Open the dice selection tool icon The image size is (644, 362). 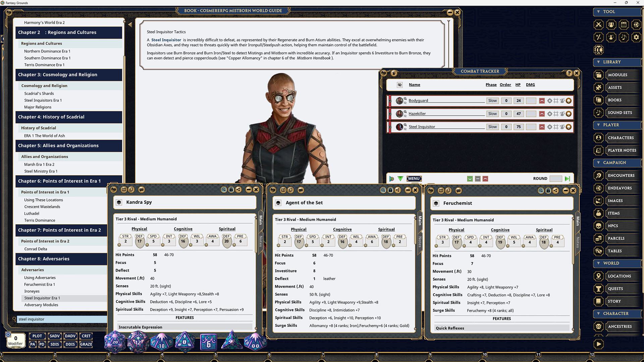(636, 24)
